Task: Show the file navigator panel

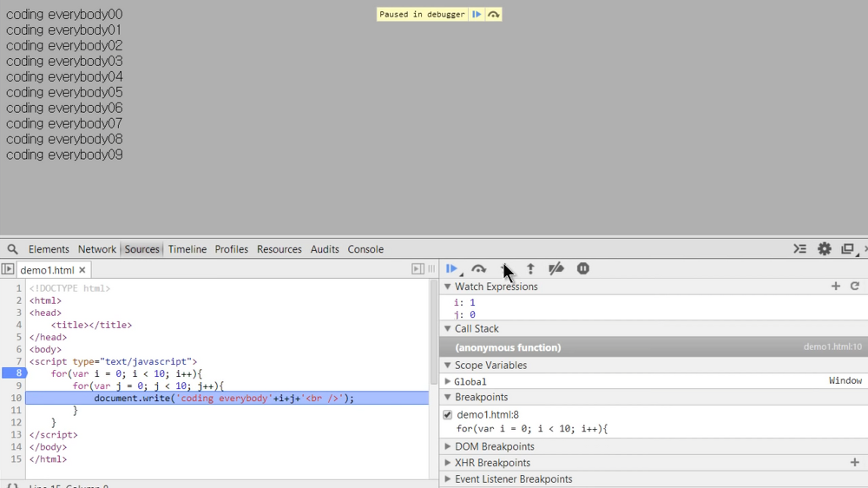Action: (7, 269)
